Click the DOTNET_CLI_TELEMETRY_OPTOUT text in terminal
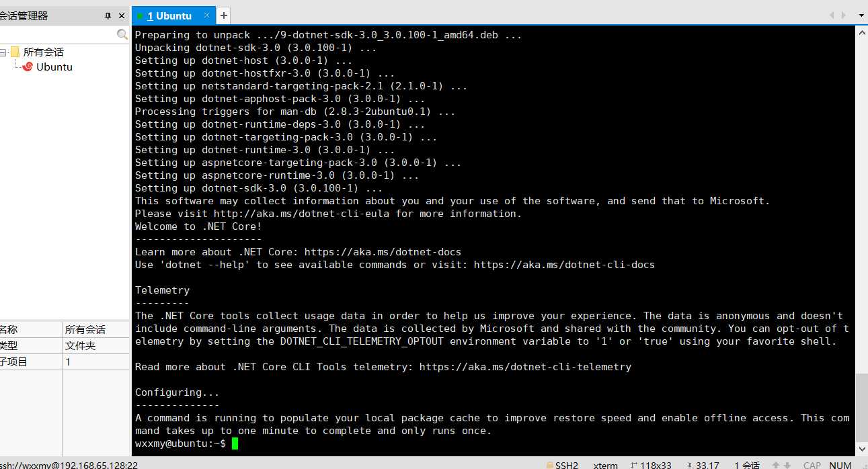The image size is (868, 469). click(x=362, y=341)
